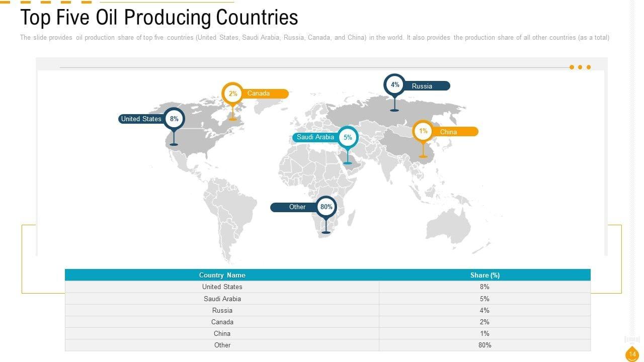Select the Other 80% pin marker
Screen dimensions: 644x362
326,207
